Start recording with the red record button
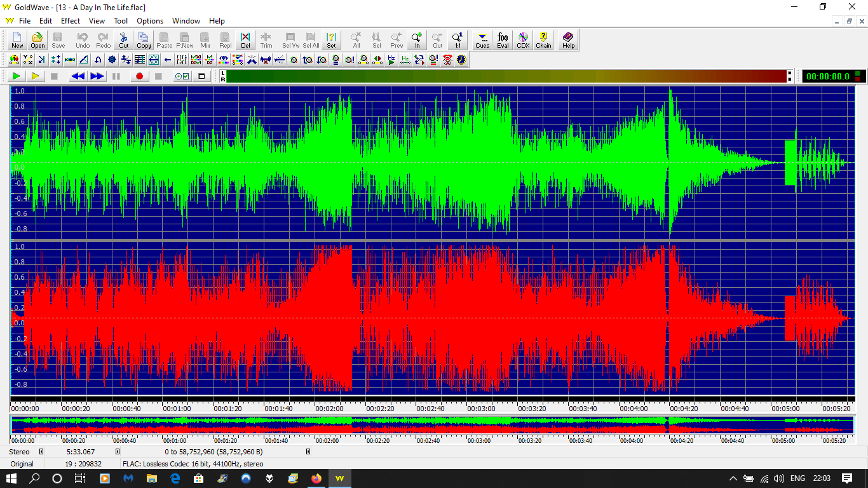This screenshot has height=488, width=868. (139, 76)
